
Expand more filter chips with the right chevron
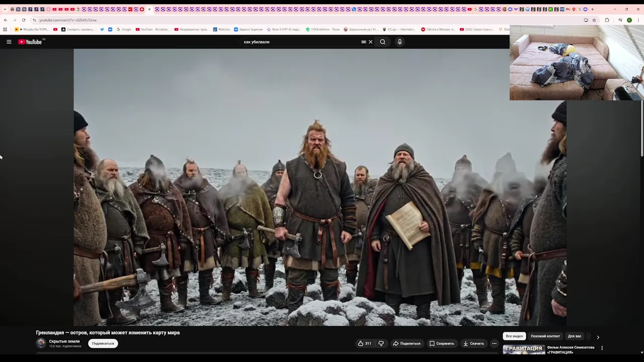(598, 337)
